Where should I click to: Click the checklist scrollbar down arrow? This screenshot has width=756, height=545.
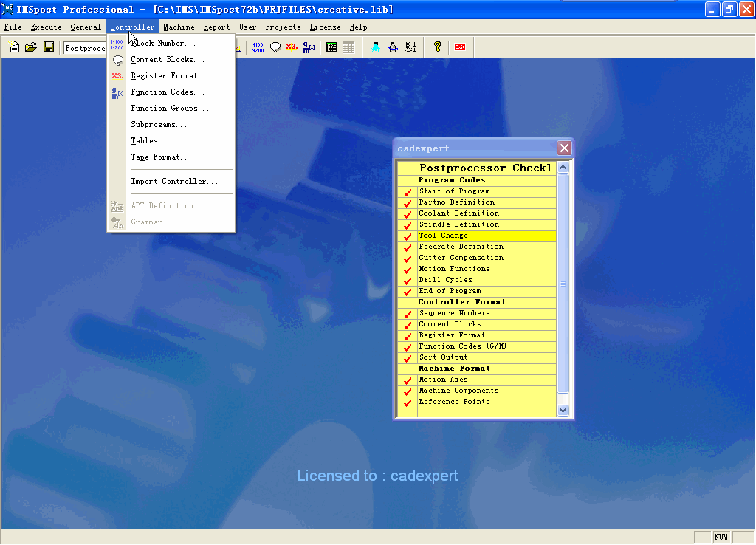[563, 410]
